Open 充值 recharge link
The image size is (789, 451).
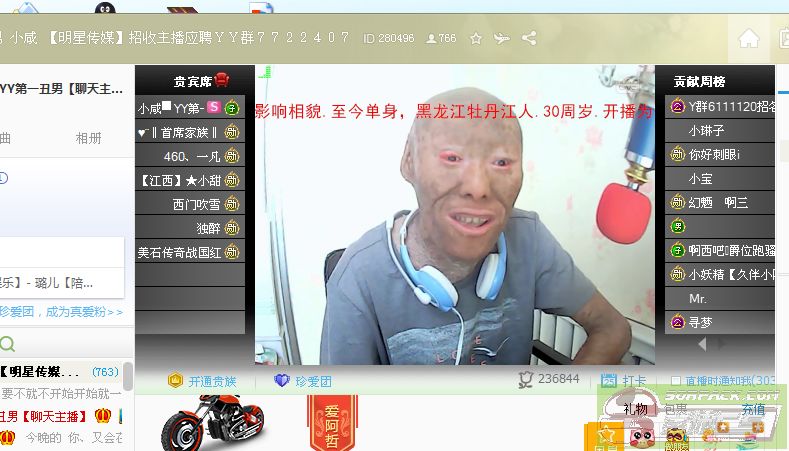coord(753,409)
